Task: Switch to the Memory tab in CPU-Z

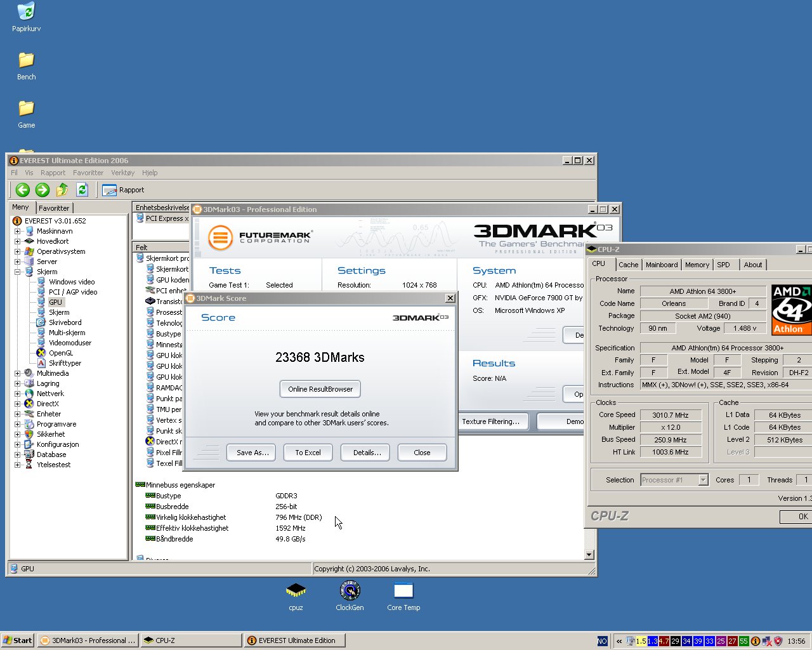Action: [697, 265]
